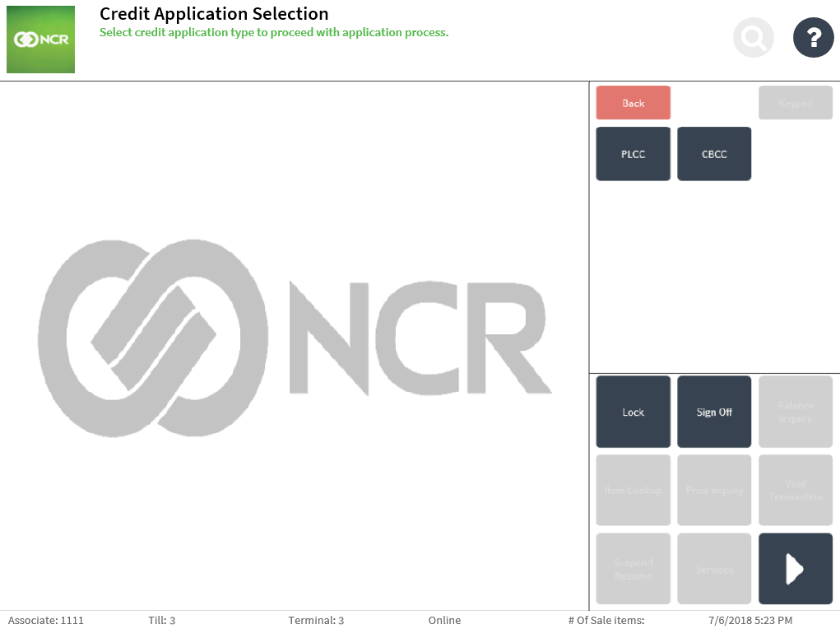Lock the terminal with the Lock button
Screen dimensions: 840x629
pyautogui.click(x=633, y=412)
